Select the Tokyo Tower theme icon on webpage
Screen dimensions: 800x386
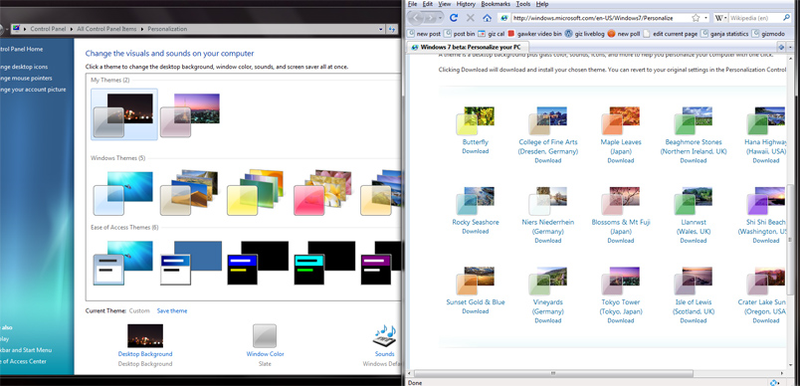[x=620, y=281]
